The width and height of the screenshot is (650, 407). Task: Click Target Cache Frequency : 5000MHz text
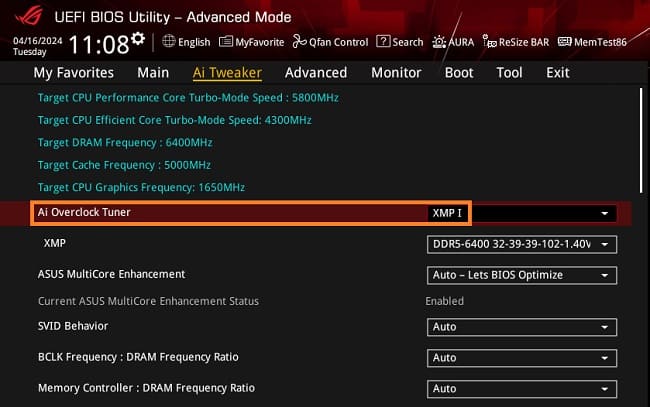pos(124,165)
